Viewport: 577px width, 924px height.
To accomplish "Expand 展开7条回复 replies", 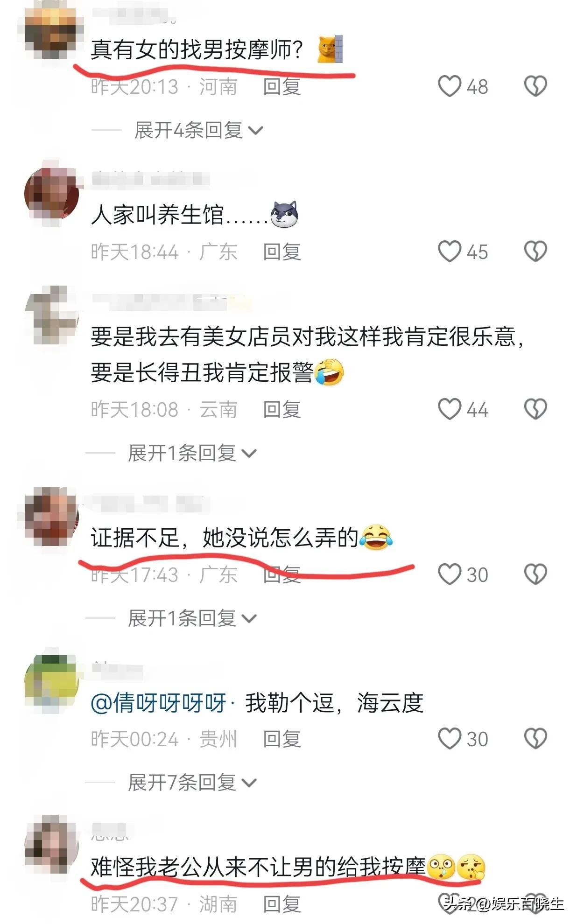I will (x=192, y=783).
